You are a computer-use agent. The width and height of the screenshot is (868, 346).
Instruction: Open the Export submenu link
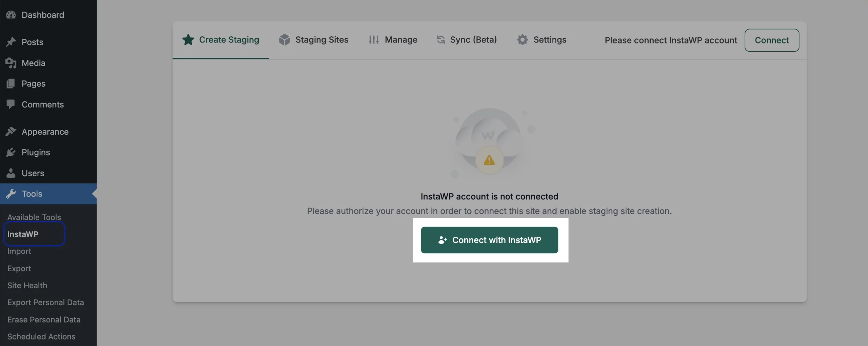pos(19,268)
